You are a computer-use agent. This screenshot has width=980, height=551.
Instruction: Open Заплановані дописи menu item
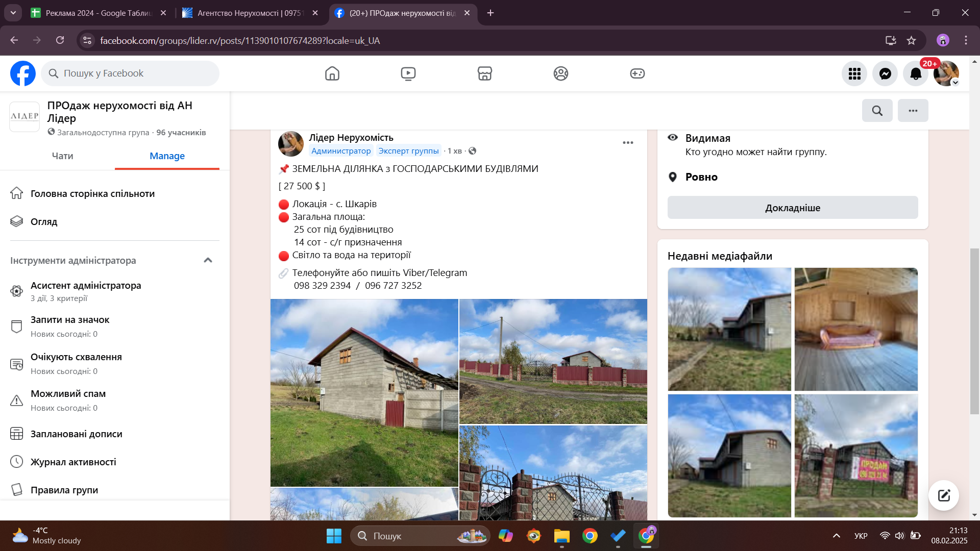[x=76, y=434]
